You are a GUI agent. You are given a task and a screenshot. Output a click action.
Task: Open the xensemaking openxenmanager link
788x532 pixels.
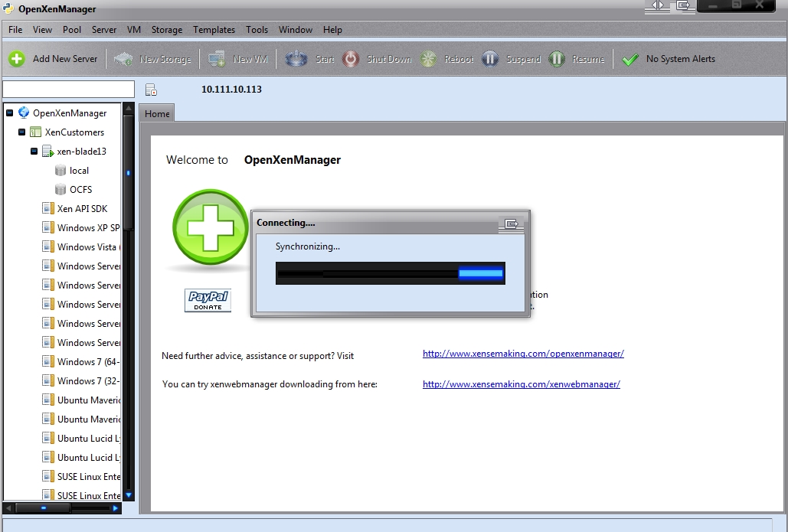click(523, 354)
